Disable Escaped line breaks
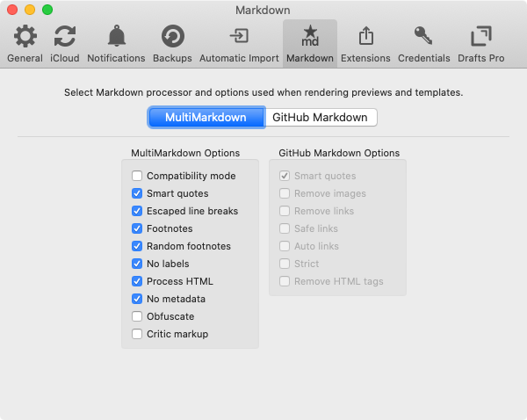The height and width of the screenshot is (420, 527). click(137, 211)
